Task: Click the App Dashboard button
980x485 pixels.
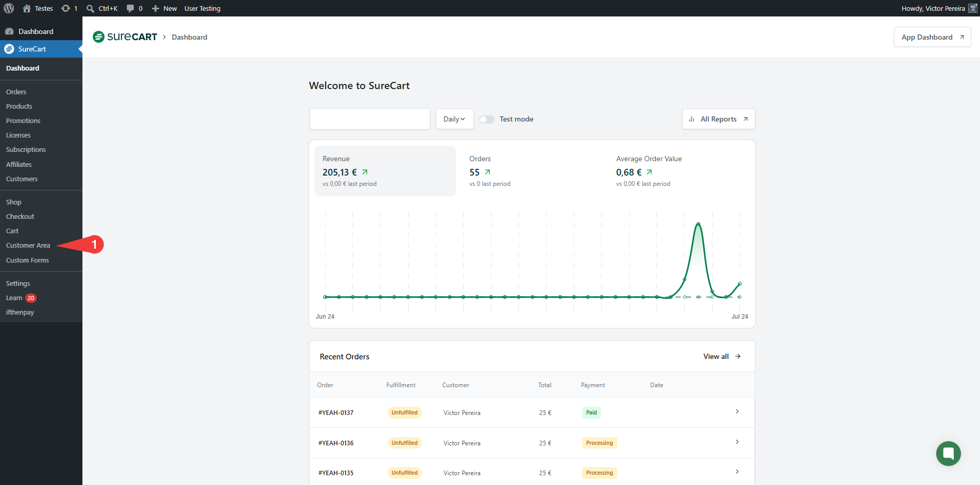Action: (932, 37)
